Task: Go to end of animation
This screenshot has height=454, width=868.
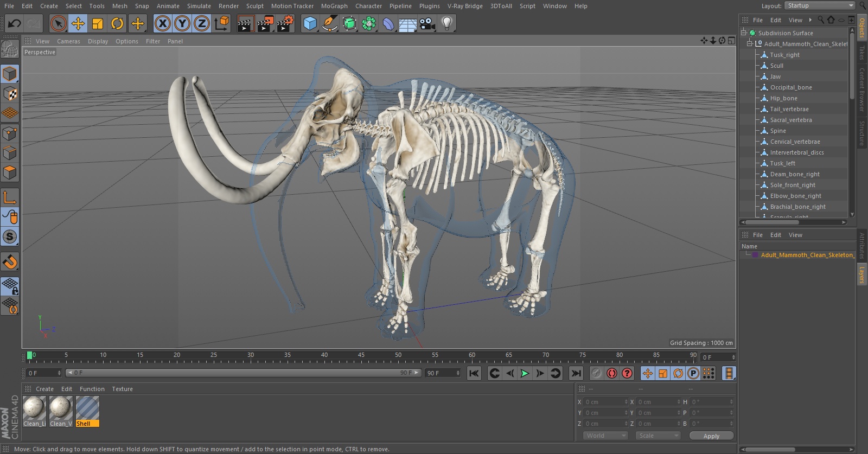Action: [x=576, y=373]
